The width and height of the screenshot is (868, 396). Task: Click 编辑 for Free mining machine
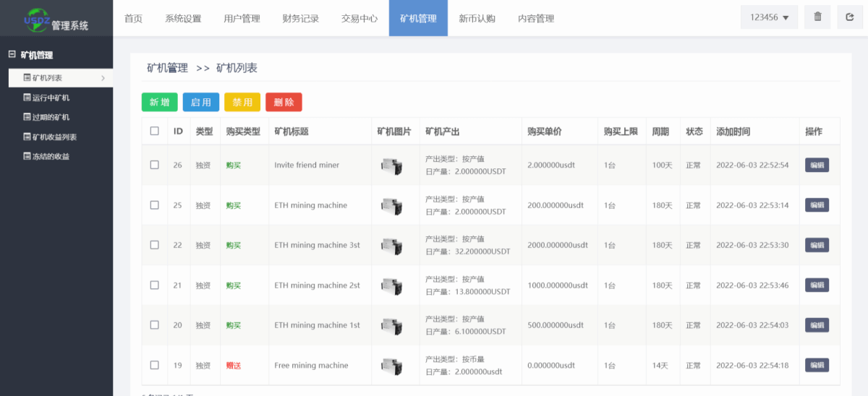tap(817, 365)
